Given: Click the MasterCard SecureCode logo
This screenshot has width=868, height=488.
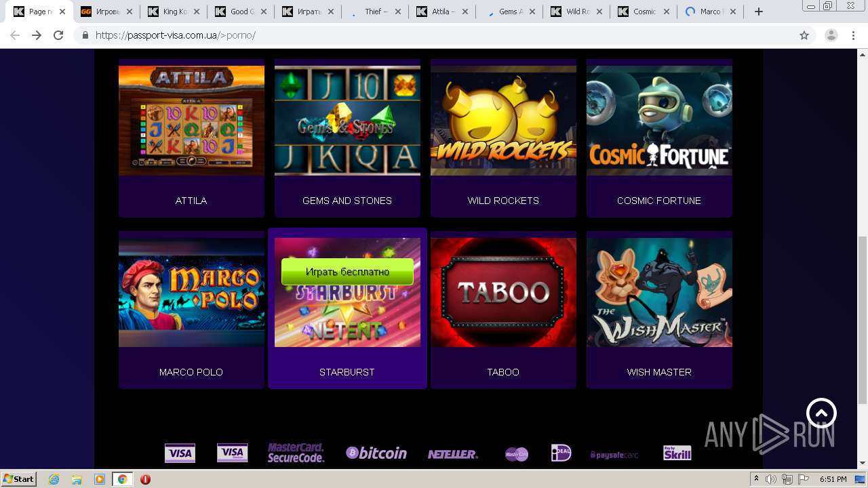Looking at the screenshot, I should [x=296, y=453].
